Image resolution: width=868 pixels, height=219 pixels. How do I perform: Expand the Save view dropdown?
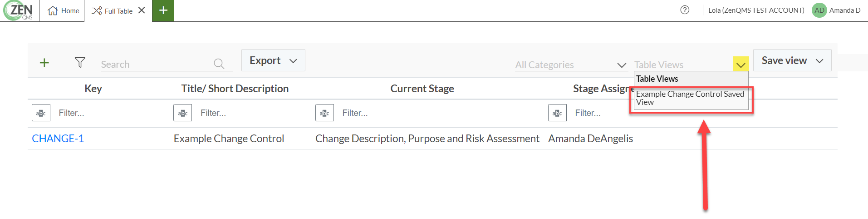click(x=792, y=60)
